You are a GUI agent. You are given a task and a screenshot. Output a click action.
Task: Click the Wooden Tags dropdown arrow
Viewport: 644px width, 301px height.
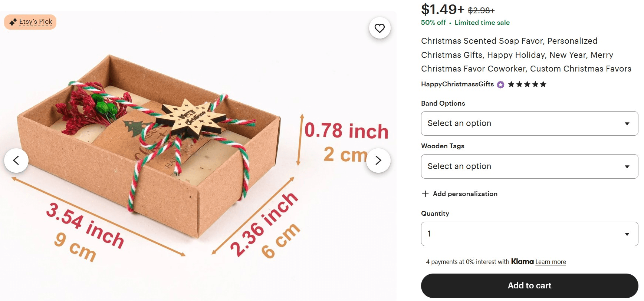pos(627,166)
